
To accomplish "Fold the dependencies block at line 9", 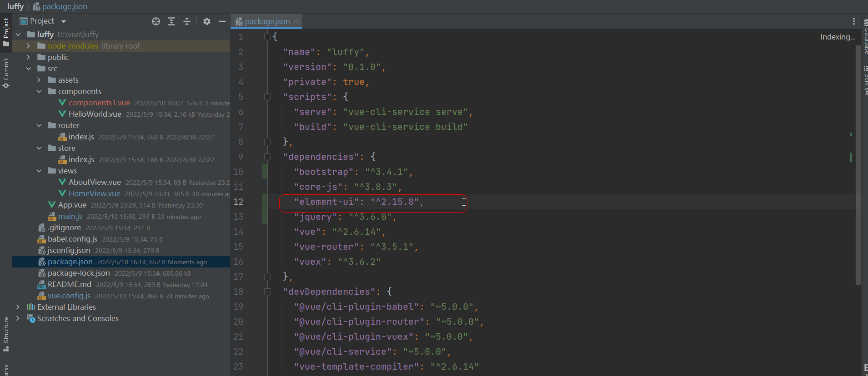I will (267, 157).
